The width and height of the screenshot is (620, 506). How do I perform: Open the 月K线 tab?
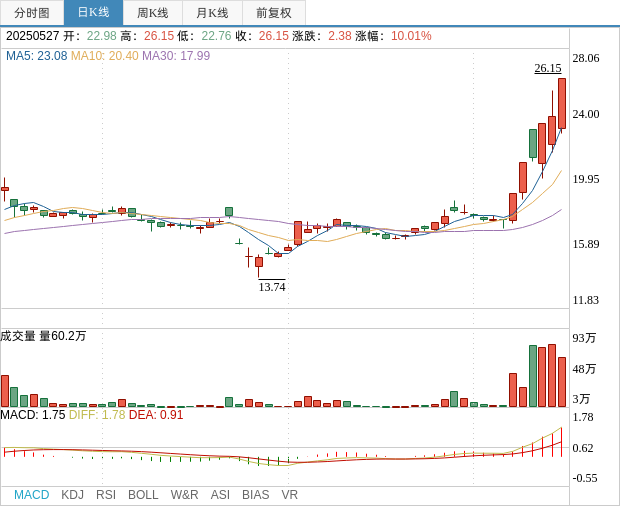click(212, 13)
